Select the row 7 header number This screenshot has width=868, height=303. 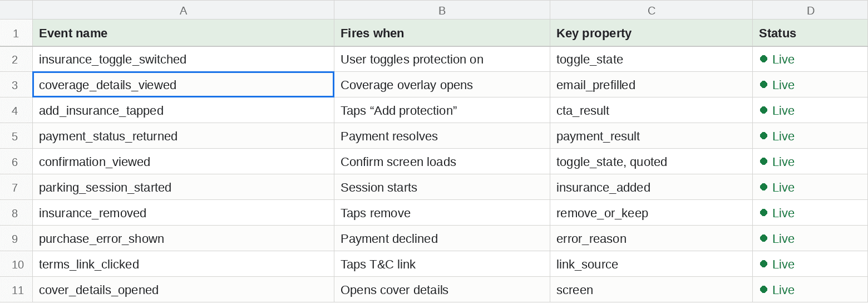tap(16, 187)
